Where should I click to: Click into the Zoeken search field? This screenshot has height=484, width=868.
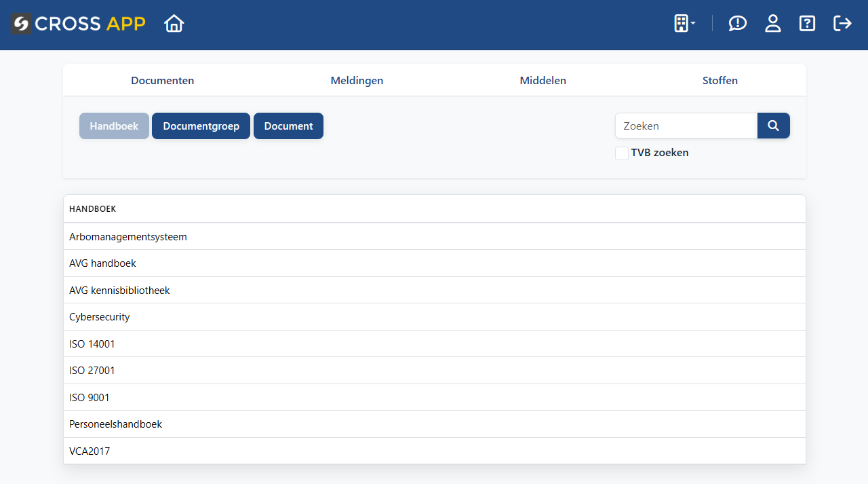point(686,126)
